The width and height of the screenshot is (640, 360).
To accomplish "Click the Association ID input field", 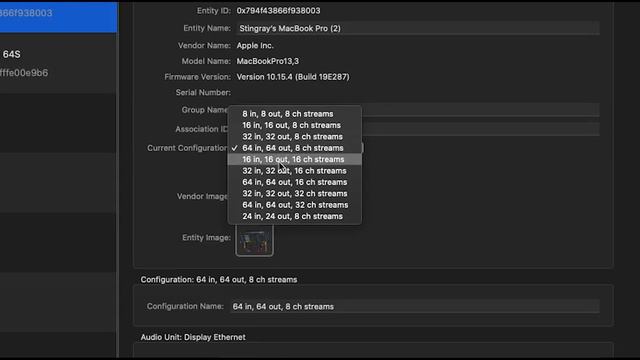I will click(480, 129).
